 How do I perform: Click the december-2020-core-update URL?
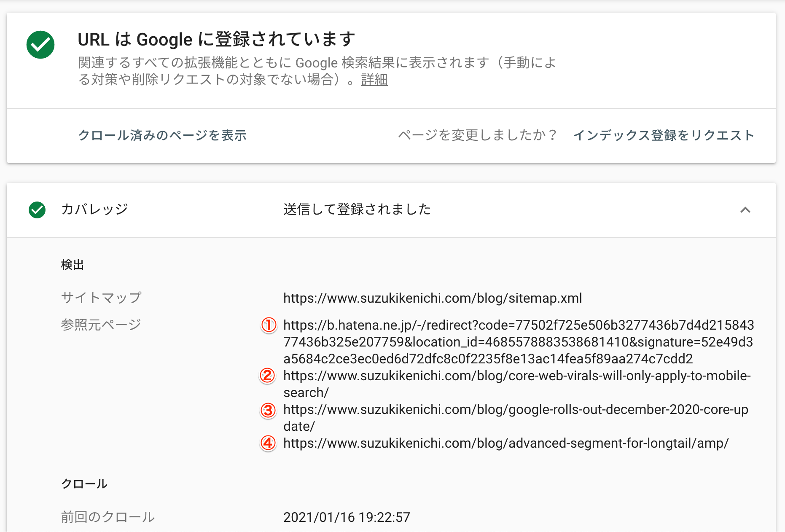click(516, 418)
